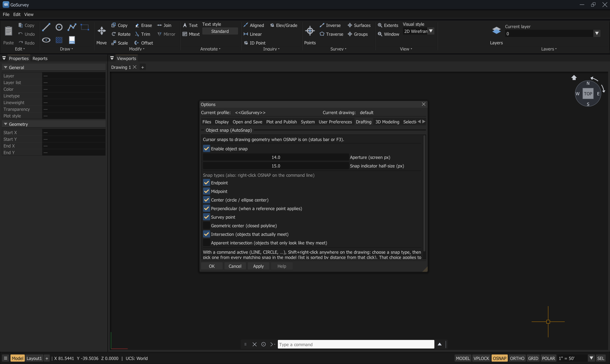
Task: Select the Ellipse draw tool
Action: [46, 40]
